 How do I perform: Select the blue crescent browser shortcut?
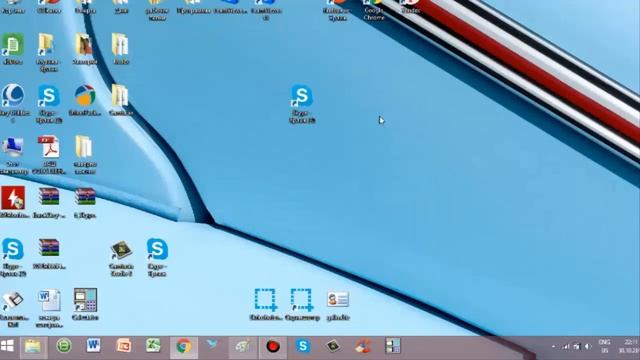[x=13, y=103]
